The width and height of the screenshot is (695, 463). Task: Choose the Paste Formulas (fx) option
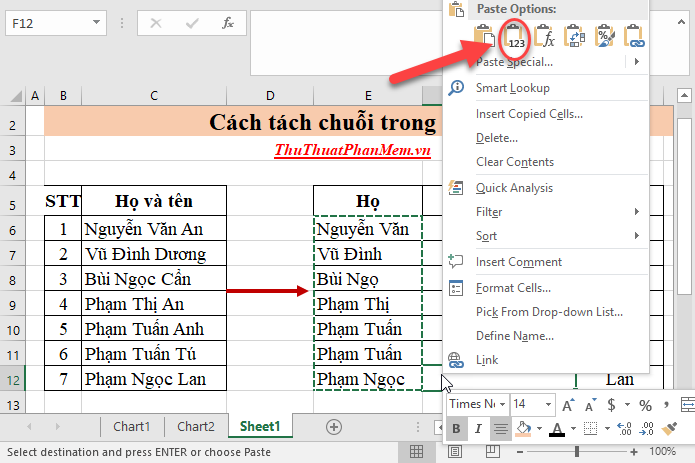click(545, 38)
